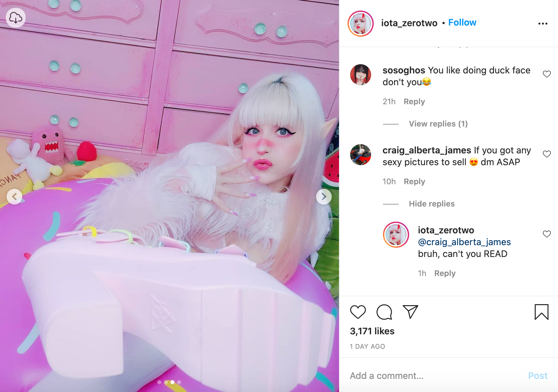Follow iota_zerotwo
This screenshot has width=558, height=392.
[x=462, y=23]
